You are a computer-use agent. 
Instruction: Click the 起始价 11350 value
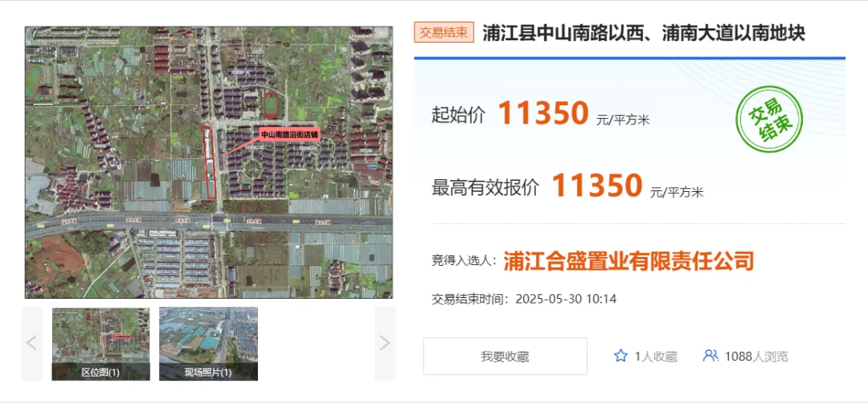[542, 113]
